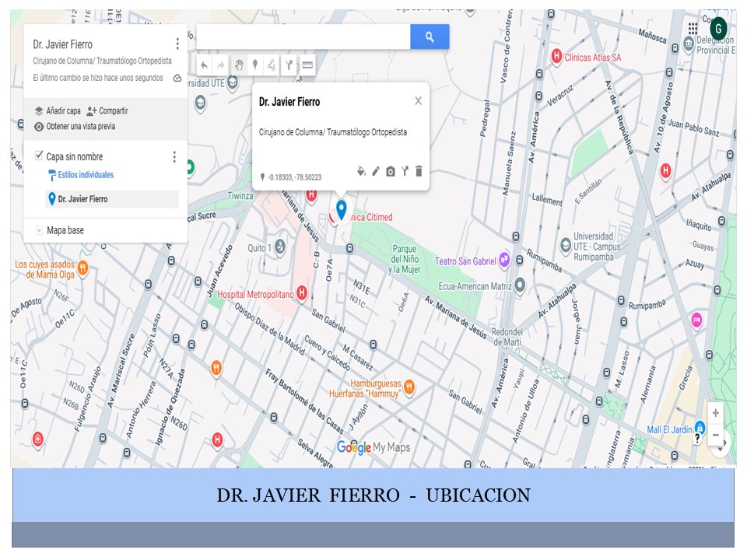Click the map title Dr. Javier Fierro

tap(62, 45)
